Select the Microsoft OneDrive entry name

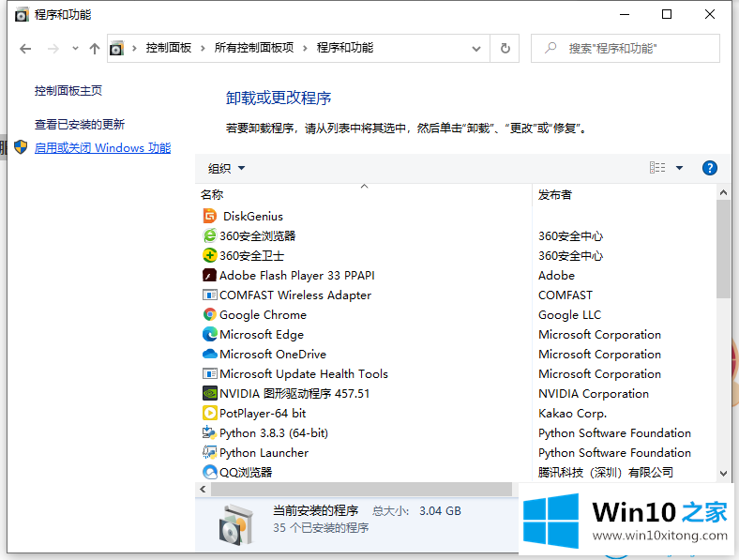[273, 354]
